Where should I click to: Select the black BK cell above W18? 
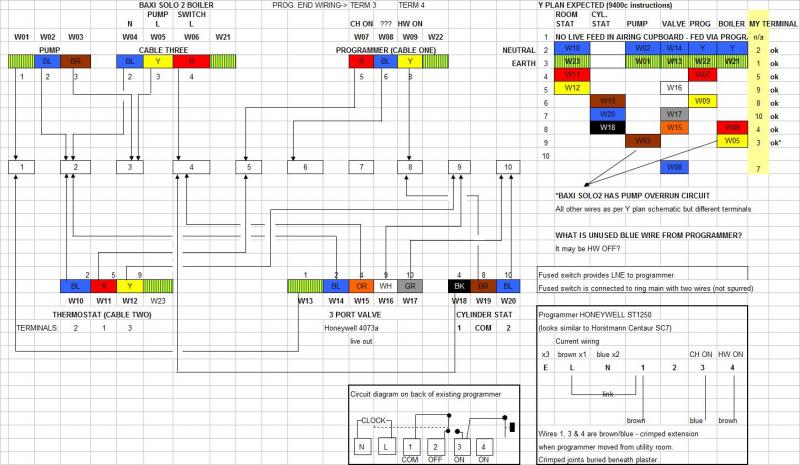[x=459, y=286]
